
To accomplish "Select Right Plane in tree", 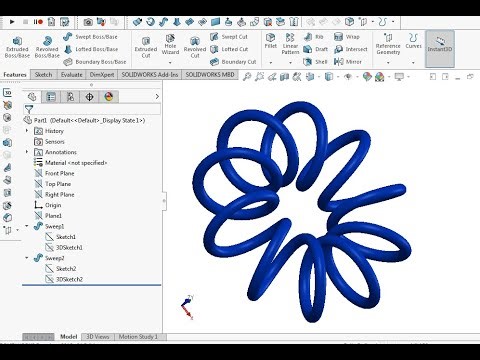I will (54, 194).
